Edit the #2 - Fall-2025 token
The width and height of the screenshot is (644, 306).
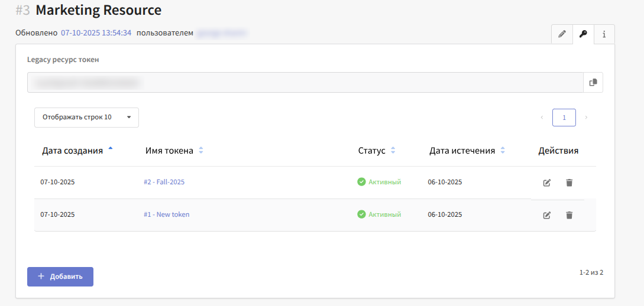click(x=547, y=183)
